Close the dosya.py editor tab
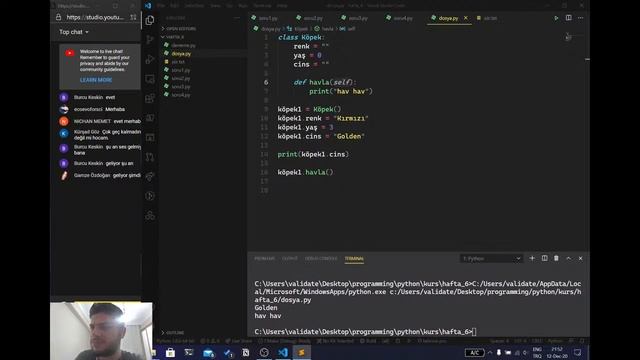The width and height of the screenshot is (640, 360). (x=466, y=18)
